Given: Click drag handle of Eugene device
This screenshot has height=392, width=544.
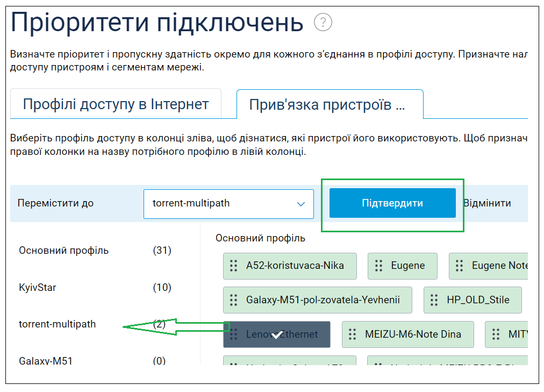Looking at the screenshot, I should click(378, 266).
